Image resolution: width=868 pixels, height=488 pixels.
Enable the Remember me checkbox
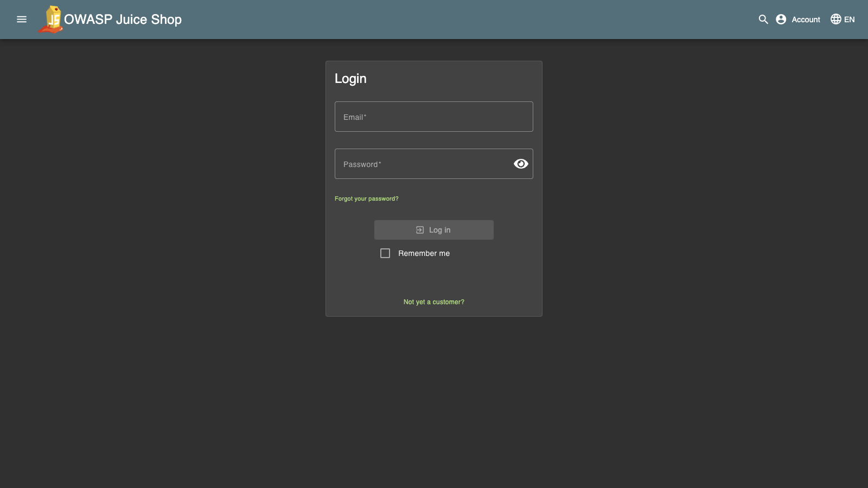[385, 253]
